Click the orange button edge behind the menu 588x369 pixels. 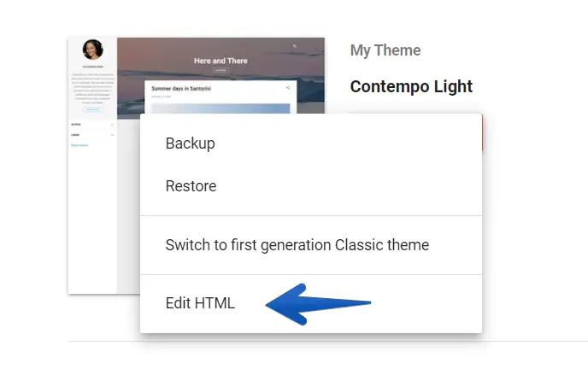tap(483, 134)
